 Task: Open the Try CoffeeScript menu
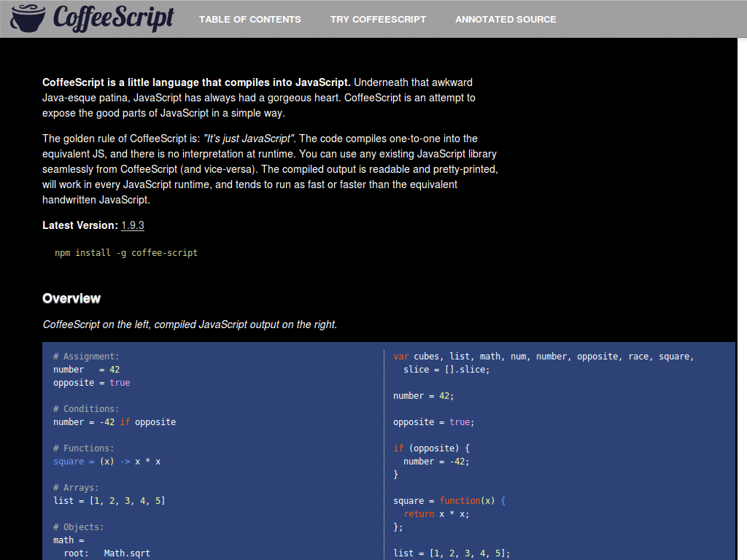pyautogui.click(x=378, y=20)
